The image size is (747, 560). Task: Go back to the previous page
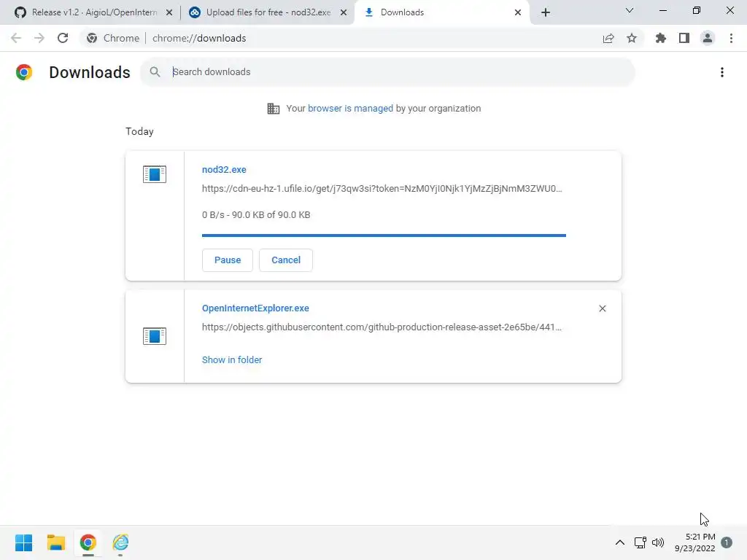[16, 38]
